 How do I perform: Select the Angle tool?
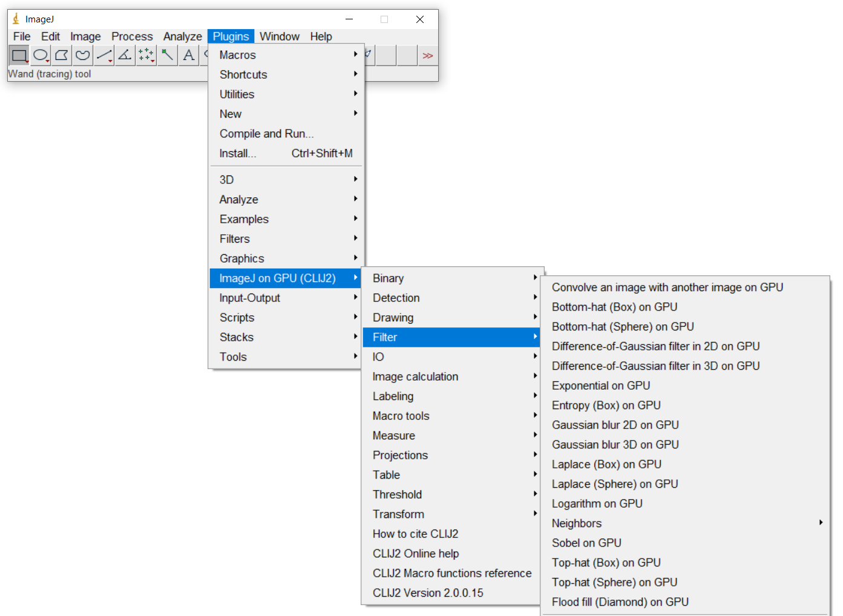125,56
